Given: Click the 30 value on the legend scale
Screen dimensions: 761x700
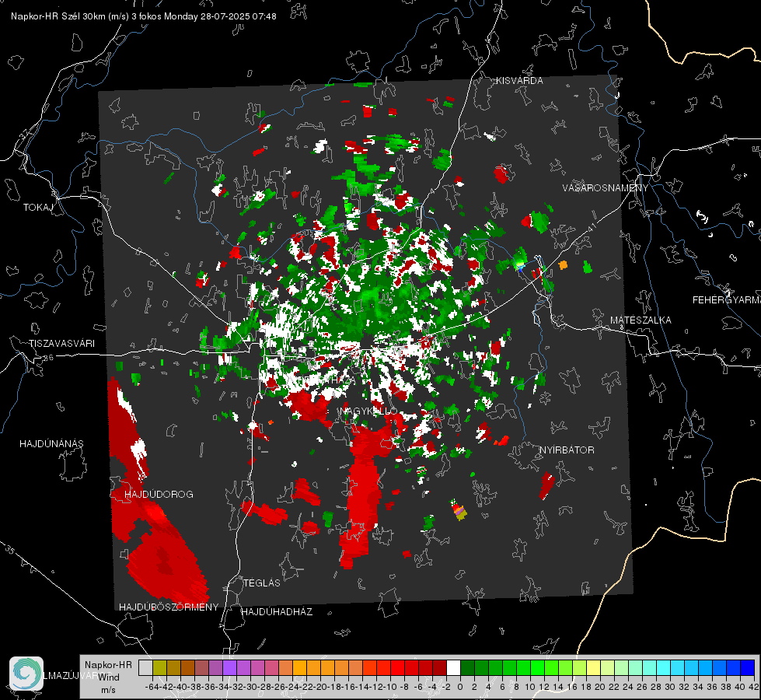Looking at the screenshot, I should [x=670, y=687].
